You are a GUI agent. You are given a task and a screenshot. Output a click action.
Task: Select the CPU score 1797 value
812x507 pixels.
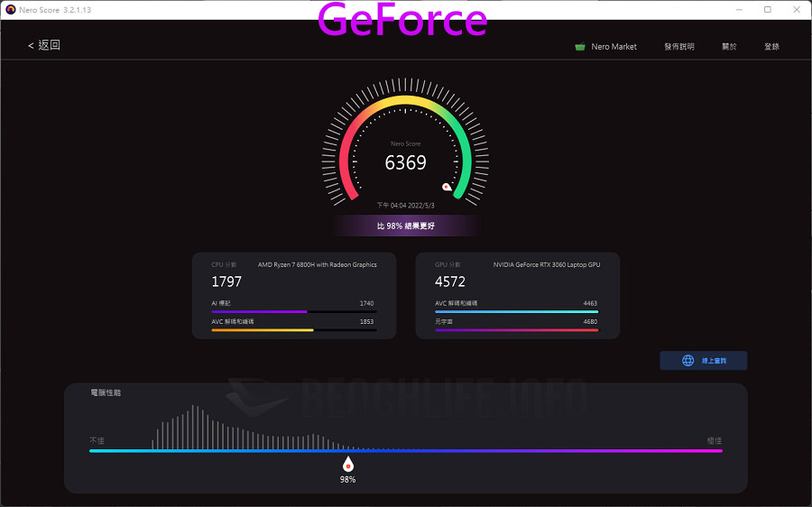226,282
